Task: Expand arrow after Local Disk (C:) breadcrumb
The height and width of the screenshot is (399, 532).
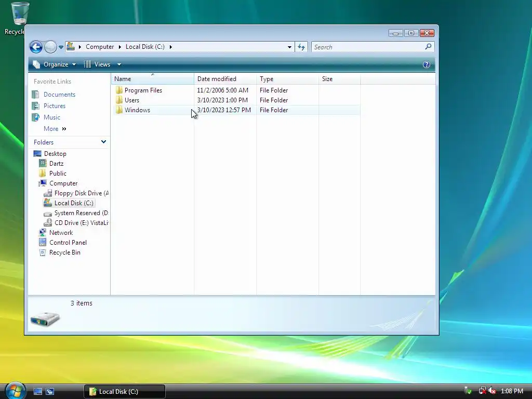Action: 170,47
